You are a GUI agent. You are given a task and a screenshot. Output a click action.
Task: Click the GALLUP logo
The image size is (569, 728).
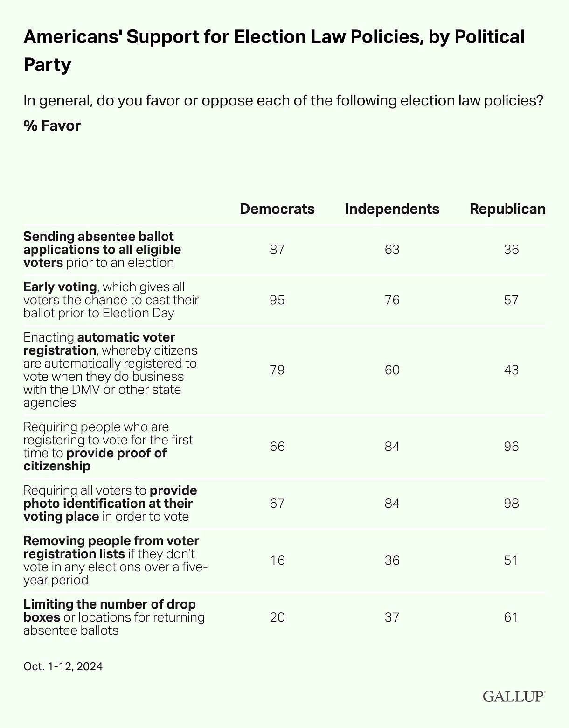click(x=514, y=696)
